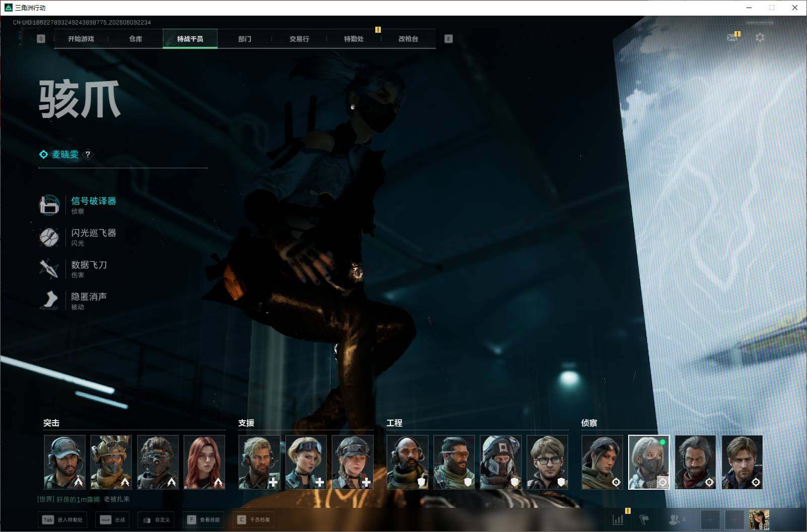807x532 pixels.
Task: Open the 交易行 tab
Action: pos(299,39)
